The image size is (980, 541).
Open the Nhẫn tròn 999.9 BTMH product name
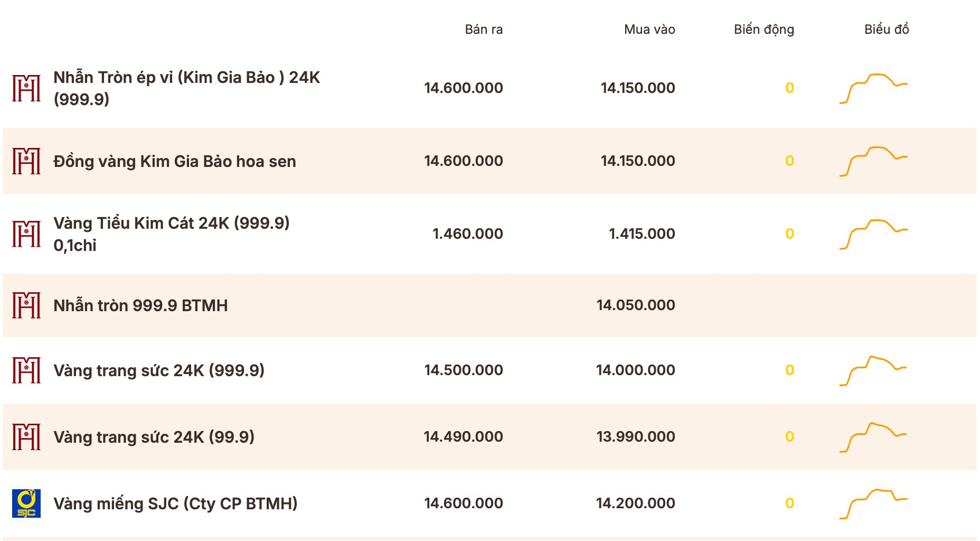pyautogui.click(x=140, y=305)
